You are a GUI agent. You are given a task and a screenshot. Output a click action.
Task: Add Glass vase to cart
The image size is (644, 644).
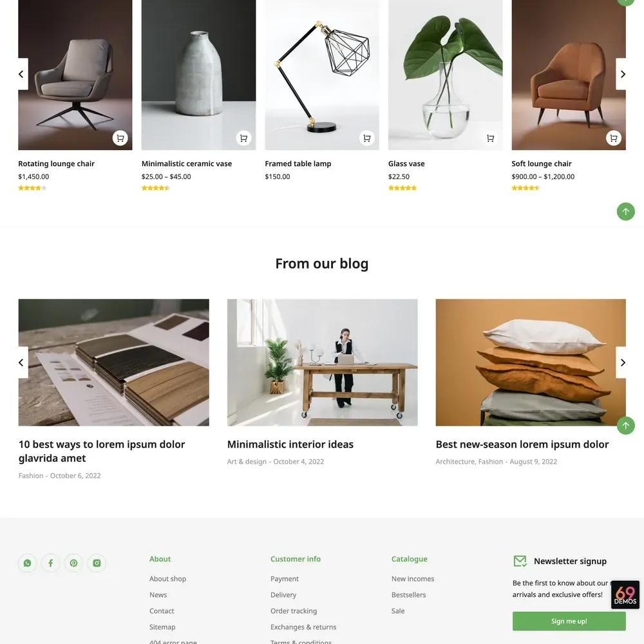(490, 138)
